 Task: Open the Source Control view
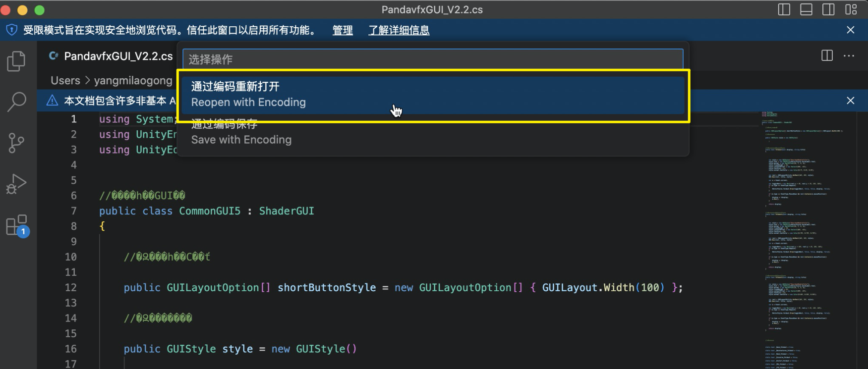(16, 143)
